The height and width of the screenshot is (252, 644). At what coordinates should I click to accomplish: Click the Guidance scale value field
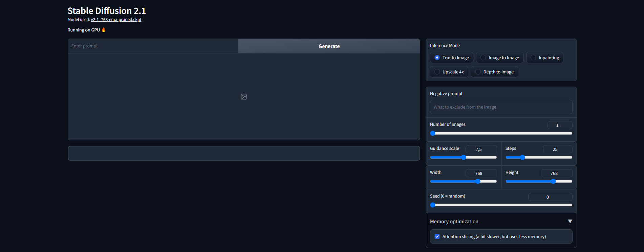[x=481, y=149]
